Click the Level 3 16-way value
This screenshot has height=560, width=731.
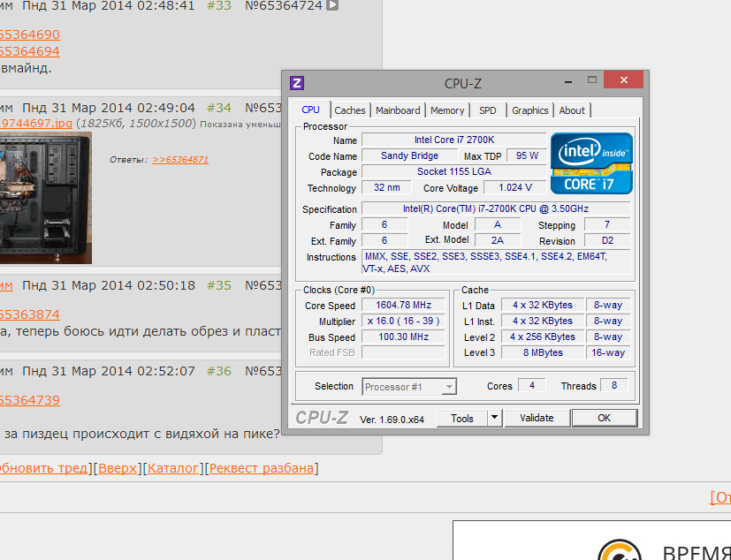(608, 352)
